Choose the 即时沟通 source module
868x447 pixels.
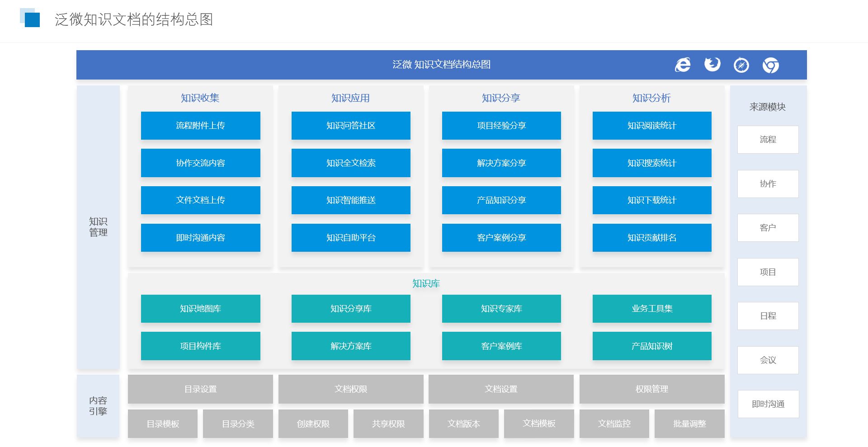[768, 404]
